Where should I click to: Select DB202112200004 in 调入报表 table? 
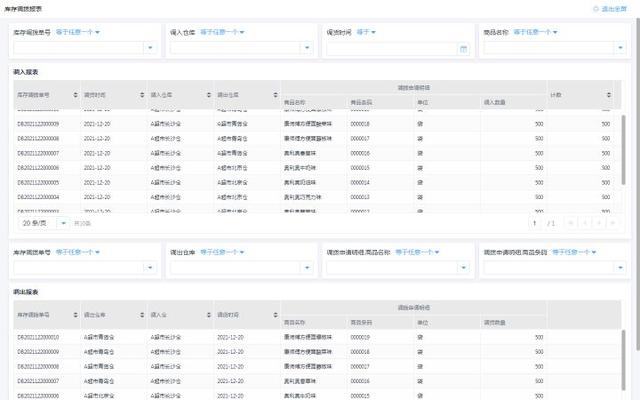[38, 197]
